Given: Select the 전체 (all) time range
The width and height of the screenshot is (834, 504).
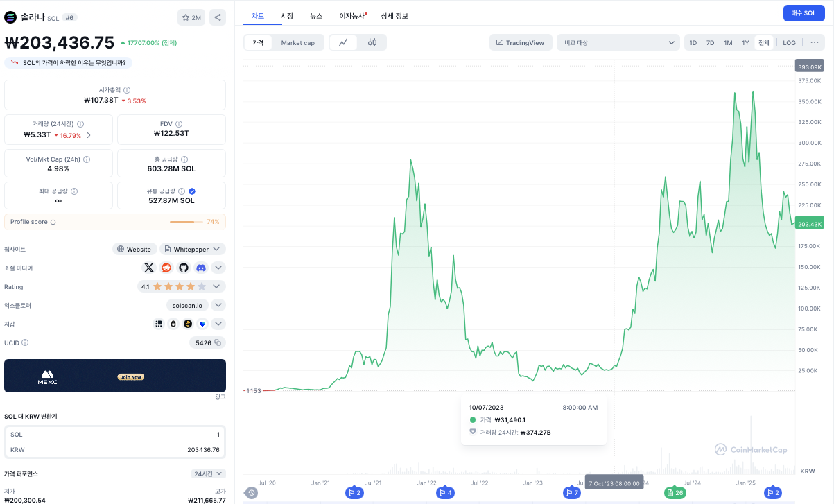Looking at the screenshot, I should tap(764, 42).
